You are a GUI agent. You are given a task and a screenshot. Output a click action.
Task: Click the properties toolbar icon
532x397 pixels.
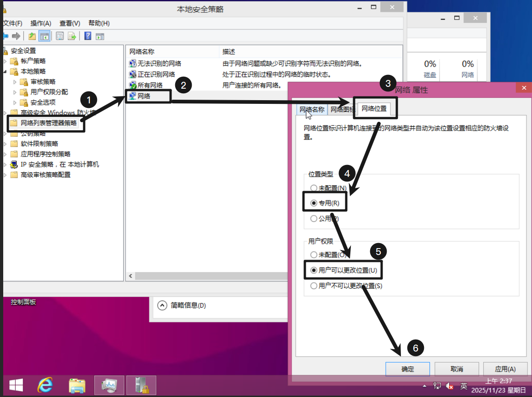[59, 36]
